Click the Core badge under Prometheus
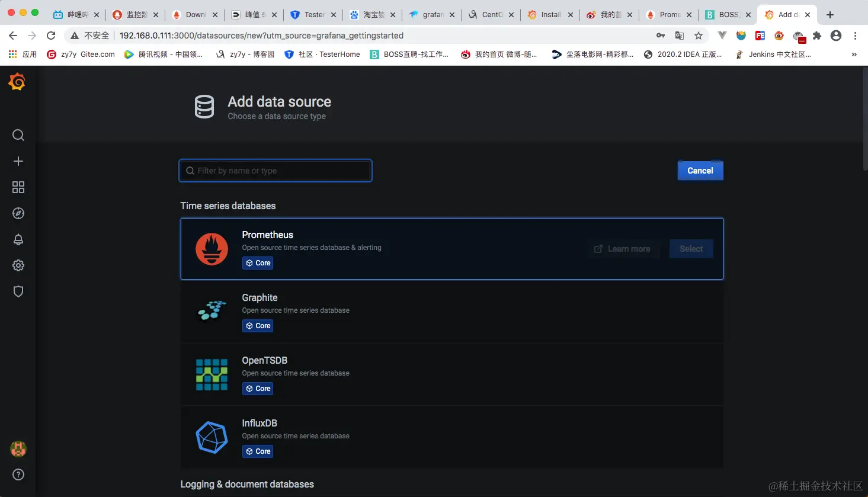This screenshot has width=868, height=497. tap(258, 263)
